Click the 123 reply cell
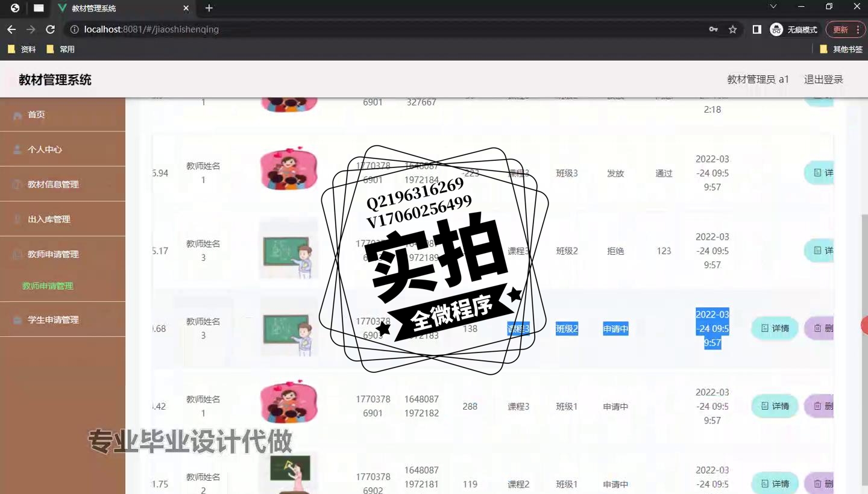868x494 pixels. (664, 251)
